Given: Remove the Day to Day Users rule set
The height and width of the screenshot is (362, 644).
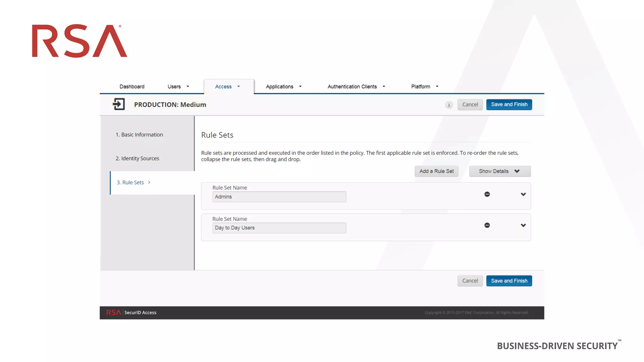Looking at the screenshot, I should (x=487, y=225).
